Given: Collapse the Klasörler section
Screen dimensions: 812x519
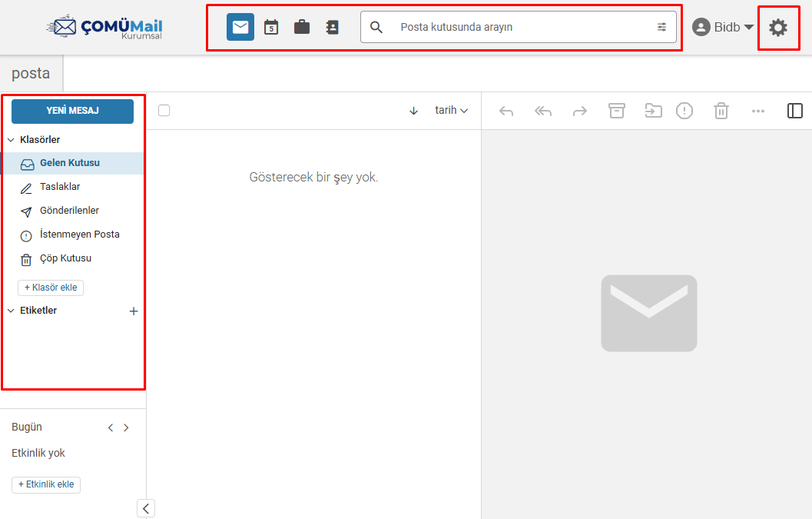Looking at the screenshot, I should (11, 140).
